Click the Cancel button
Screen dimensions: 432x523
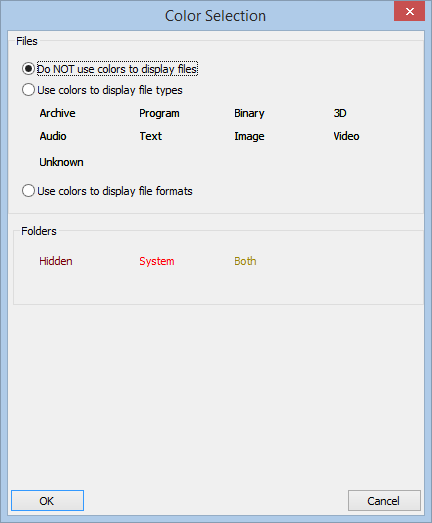coord(384,500)
